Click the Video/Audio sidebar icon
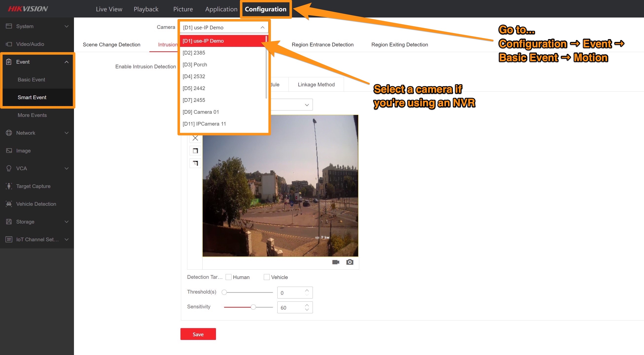 9,44
